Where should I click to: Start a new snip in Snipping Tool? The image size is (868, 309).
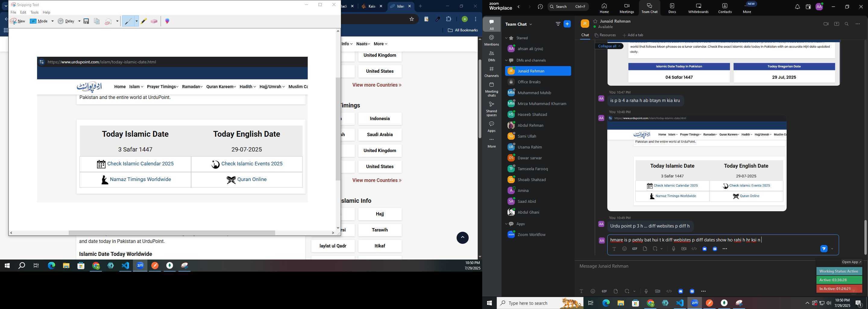(18, 21)
